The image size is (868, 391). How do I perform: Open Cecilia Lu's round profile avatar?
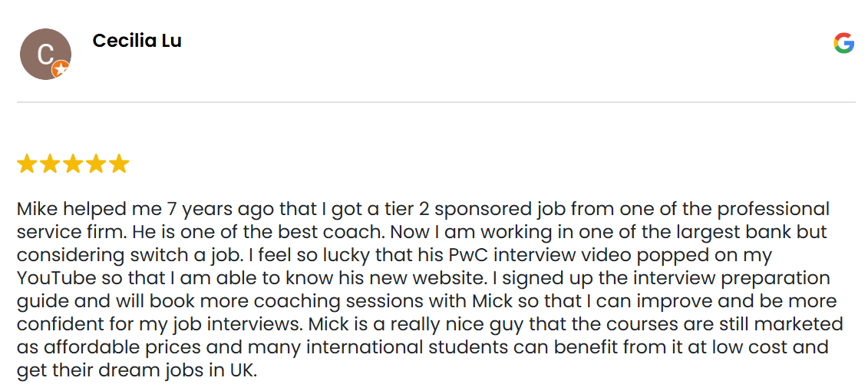[45, 53]
